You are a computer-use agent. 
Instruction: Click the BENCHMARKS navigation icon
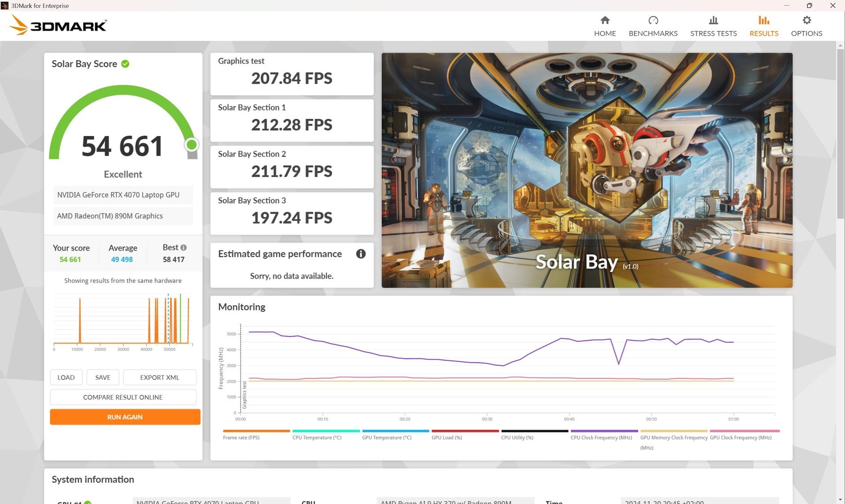653,25
